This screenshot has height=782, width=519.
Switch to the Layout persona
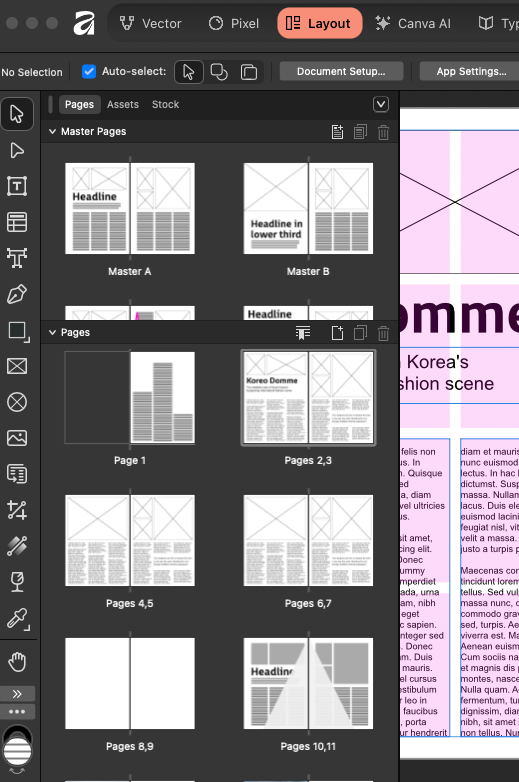coord(320,23)
